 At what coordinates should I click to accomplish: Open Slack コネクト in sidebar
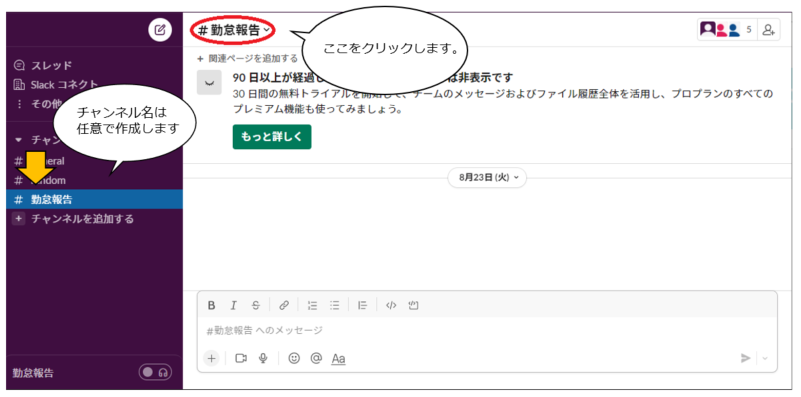tap(56, 84)
